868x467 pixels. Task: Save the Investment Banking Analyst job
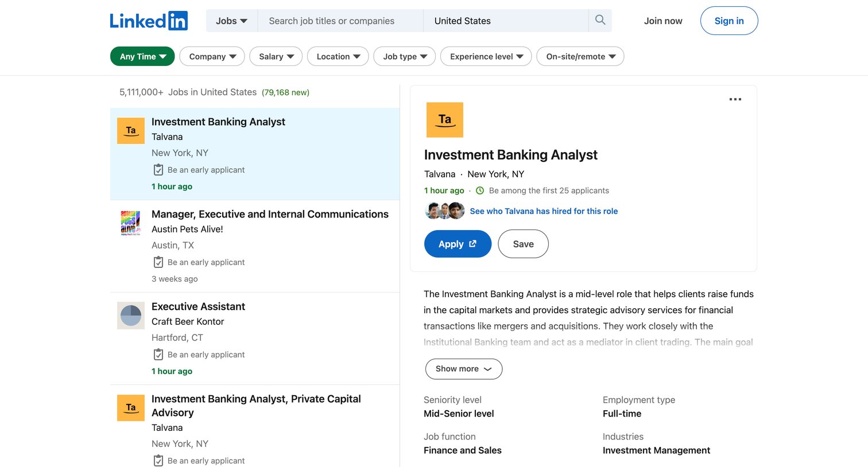pos(523,244)
